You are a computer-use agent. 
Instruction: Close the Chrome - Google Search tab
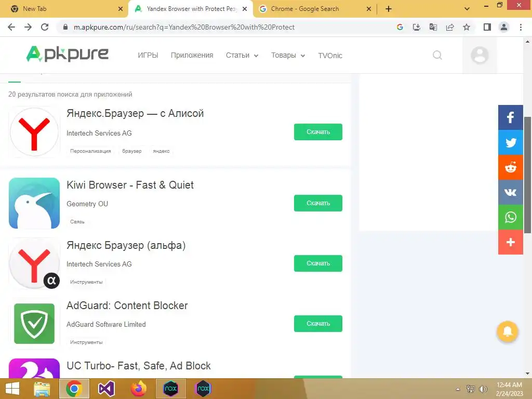pyautogui.click(x=369, y=9)
